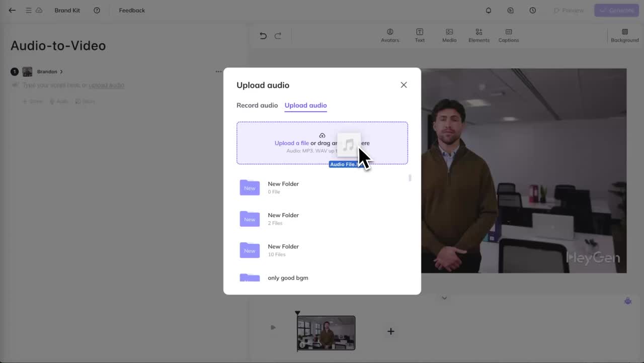Open the Avatars tool

click(390, 35)
